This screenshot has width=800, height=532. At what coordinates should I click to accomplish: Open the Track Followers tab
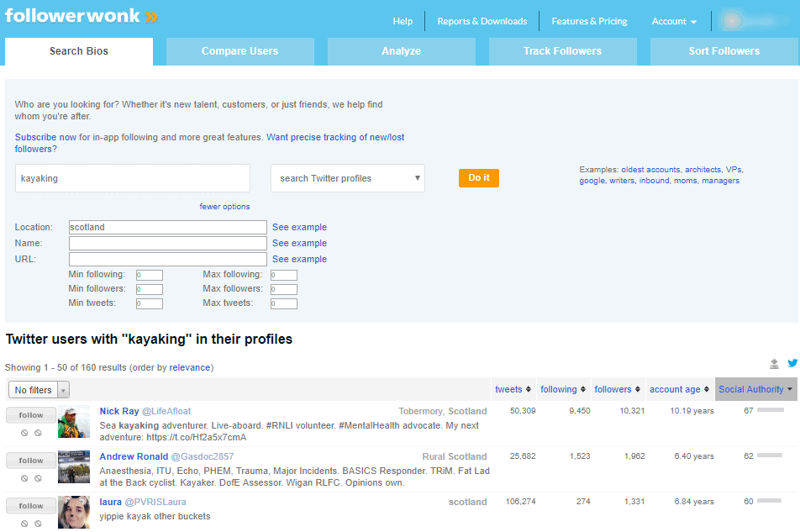point(562,50)
